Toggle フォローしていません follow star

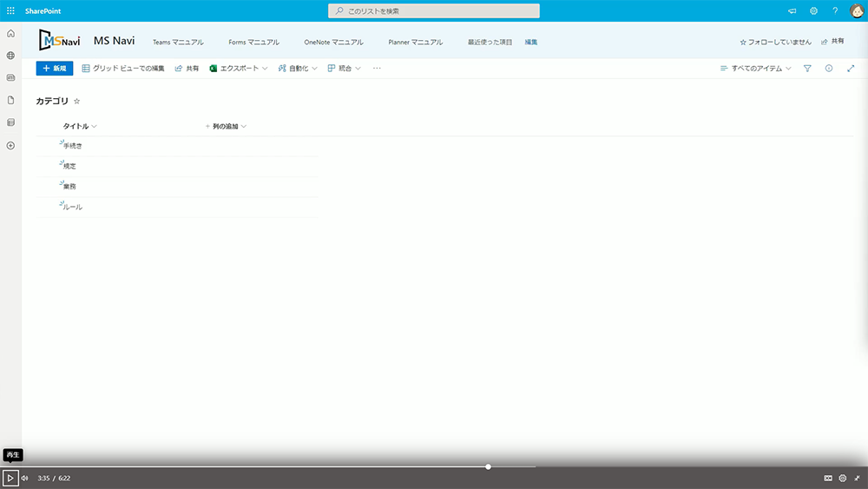tap(775, 42)
